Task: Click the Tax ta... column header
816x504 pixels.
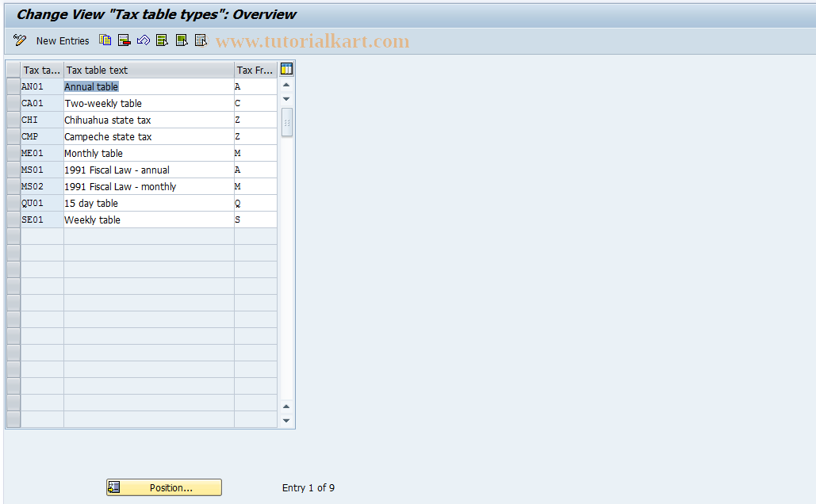Action: click(41, 70)
